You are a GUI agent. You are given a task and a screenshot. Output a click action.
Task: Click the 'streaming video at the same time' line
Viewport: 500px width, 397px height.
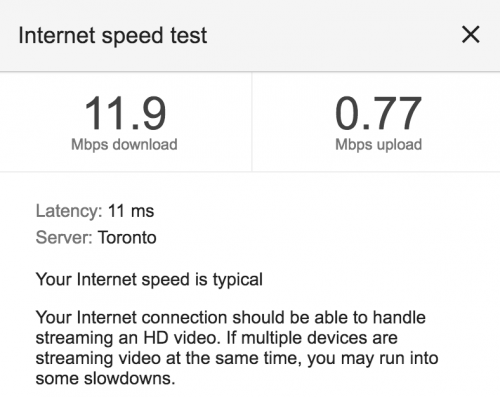(x=168, y=358)
